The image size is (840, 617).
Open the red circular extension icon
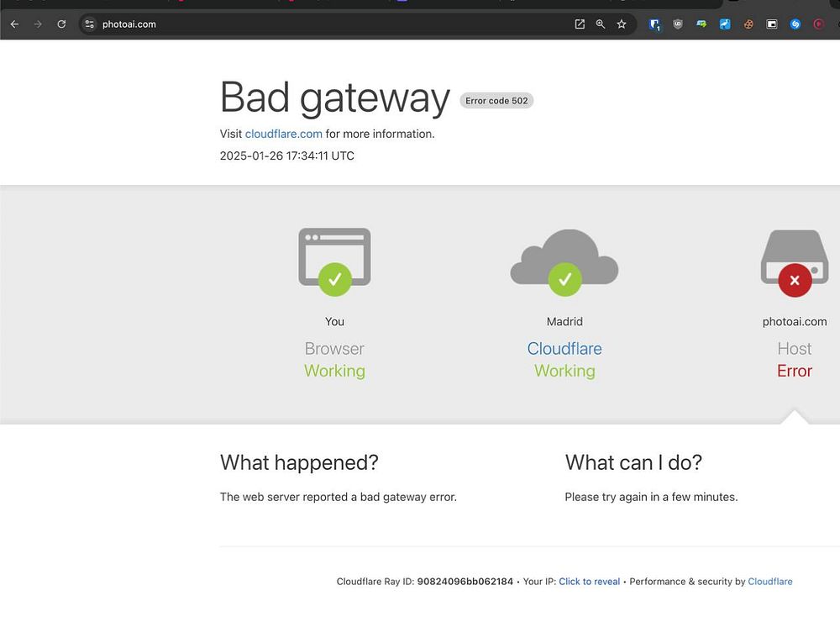818,24
